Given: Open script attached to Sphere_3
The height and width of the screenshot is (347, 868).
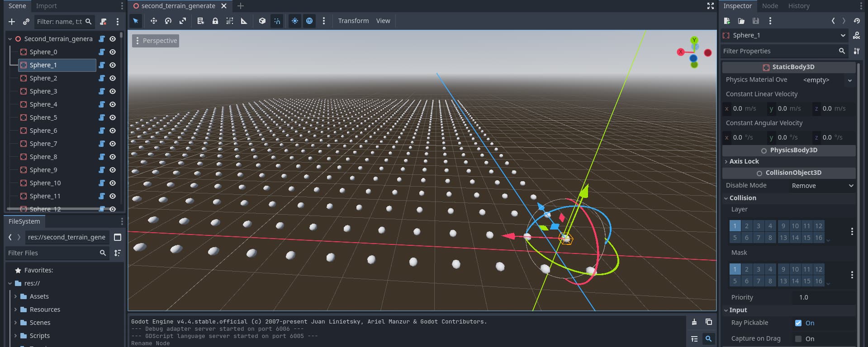Looking at the screenshot, I should coord(102,91).
